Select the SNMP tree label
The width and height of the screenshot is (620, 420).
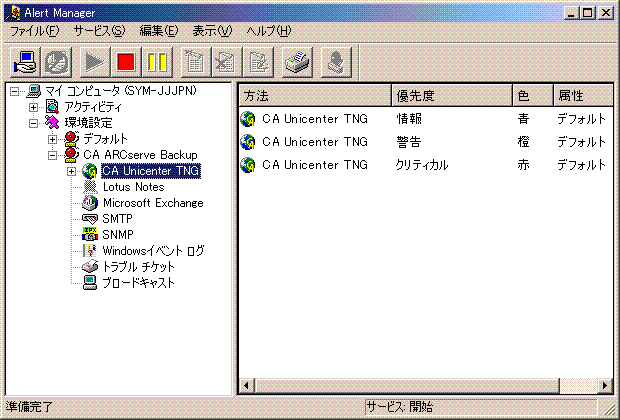click(x=118, y=235)
